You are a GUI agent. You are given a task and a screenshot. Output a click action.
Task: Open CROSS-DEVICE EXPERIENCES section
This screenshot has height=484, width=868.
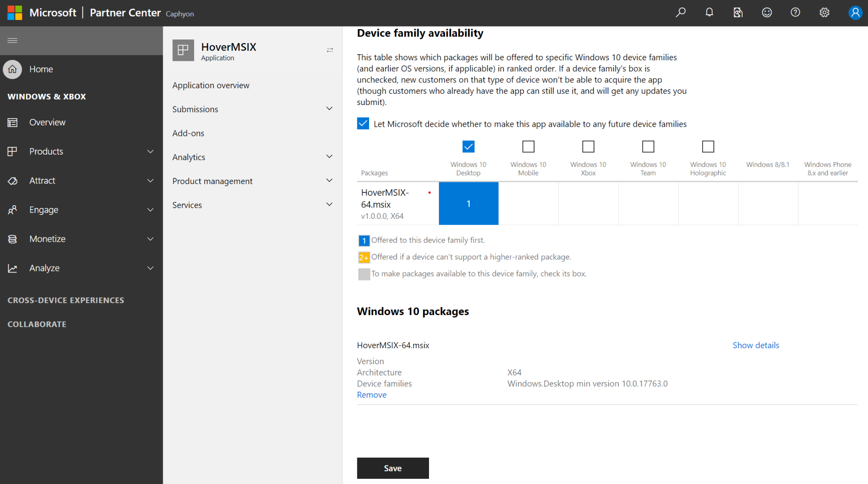(66, 300)
